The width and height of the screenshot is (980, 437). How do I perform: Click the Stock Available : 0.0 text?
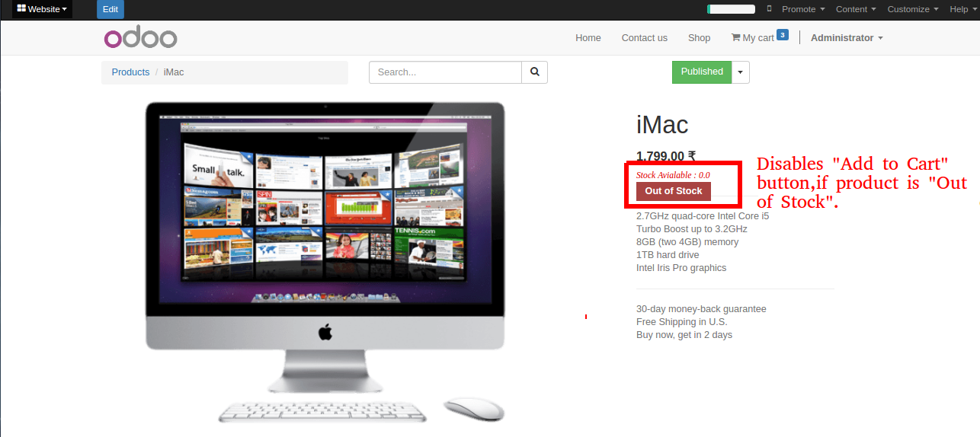673,175
